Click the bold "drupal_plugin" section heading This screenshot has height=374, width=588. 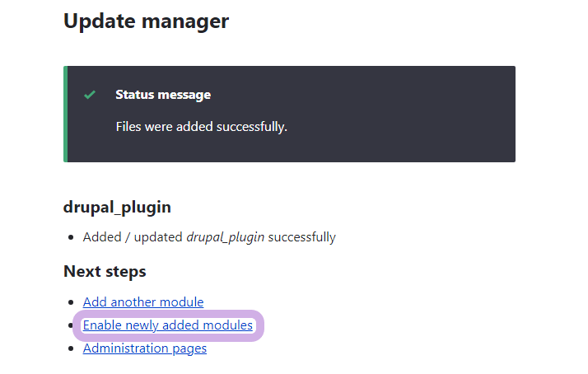pyautogui.click(x=117, y=207)
